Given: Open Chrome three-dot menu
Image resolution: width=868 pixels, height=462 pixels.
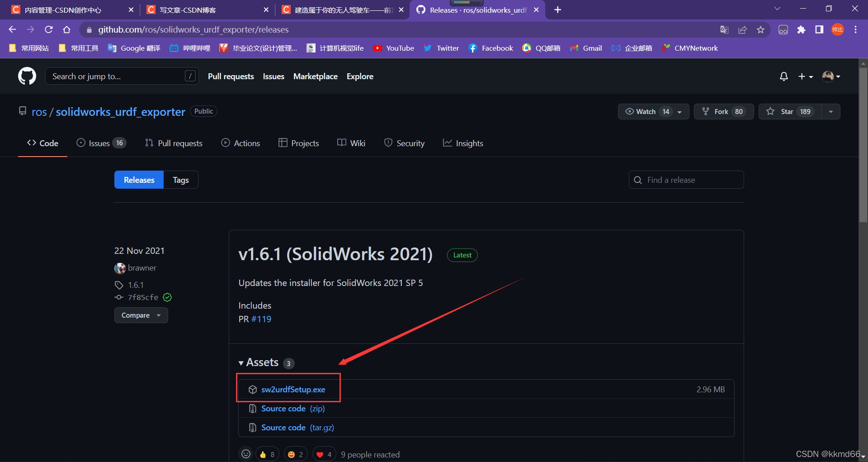Looking at the screenshot, I should coord(855,29).
